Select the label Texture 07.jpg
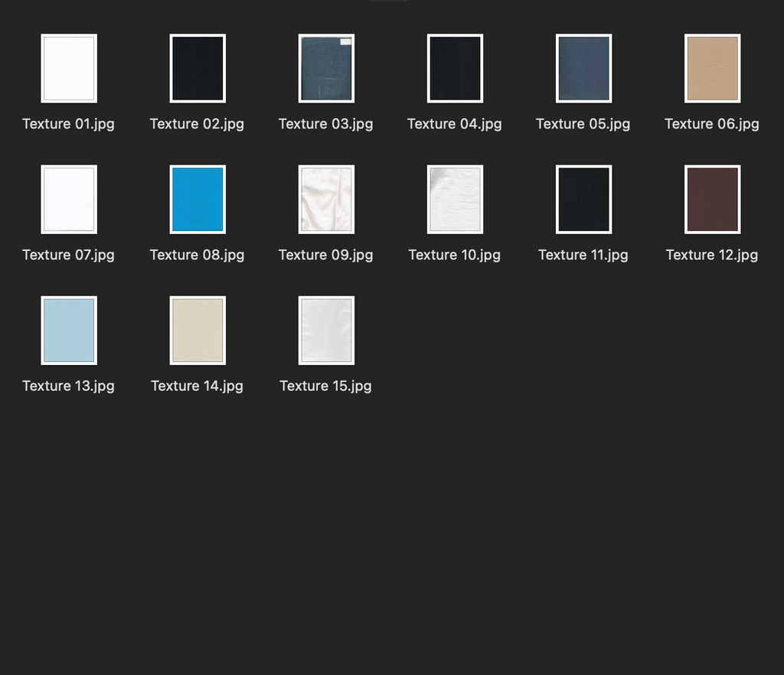The image size is (784, 675). tap(68, 255)
